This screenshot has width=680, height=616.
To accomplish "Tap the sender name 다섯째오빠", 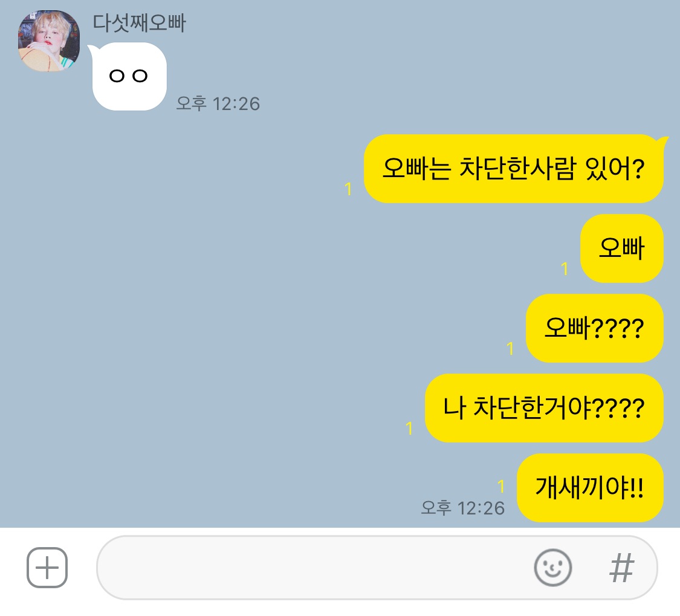I will 139,23.
